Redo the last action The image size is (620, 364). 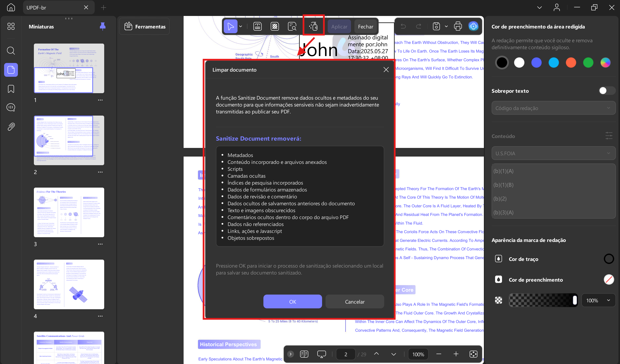tap(419, 26)
